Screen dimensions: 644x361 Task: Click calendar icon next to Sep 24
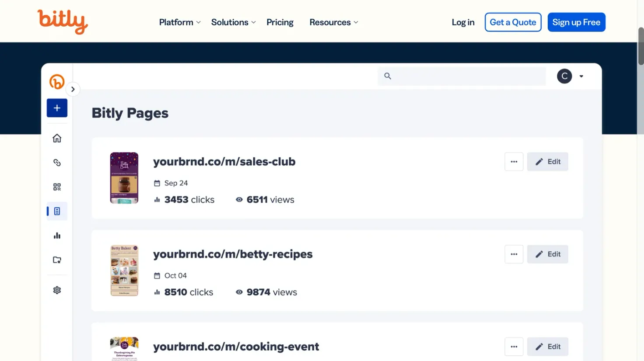[157, 183]
